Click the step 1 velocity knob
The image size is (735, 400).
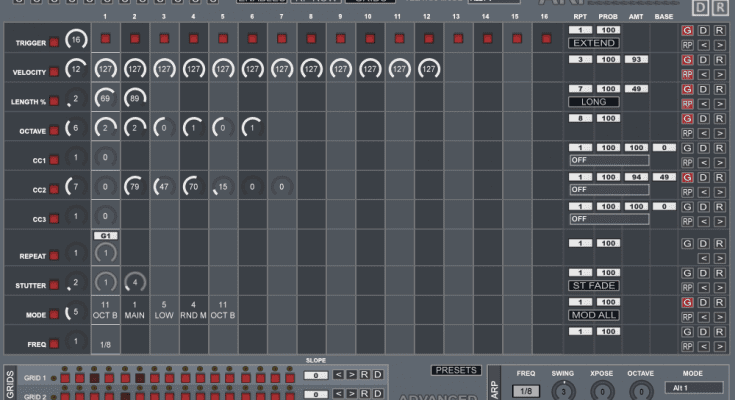(x=106, y=70)
